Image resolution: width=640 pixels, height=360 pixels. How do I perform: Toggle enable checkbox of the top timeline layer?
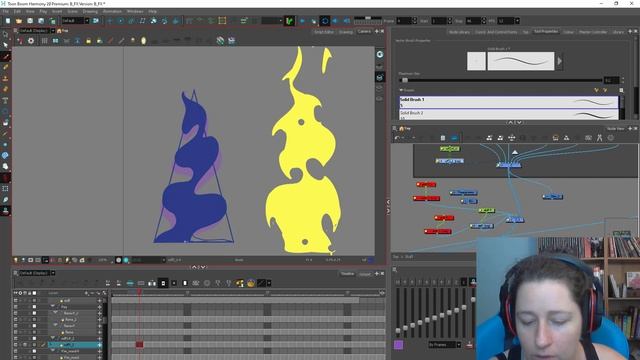click(x=16, y=300)
